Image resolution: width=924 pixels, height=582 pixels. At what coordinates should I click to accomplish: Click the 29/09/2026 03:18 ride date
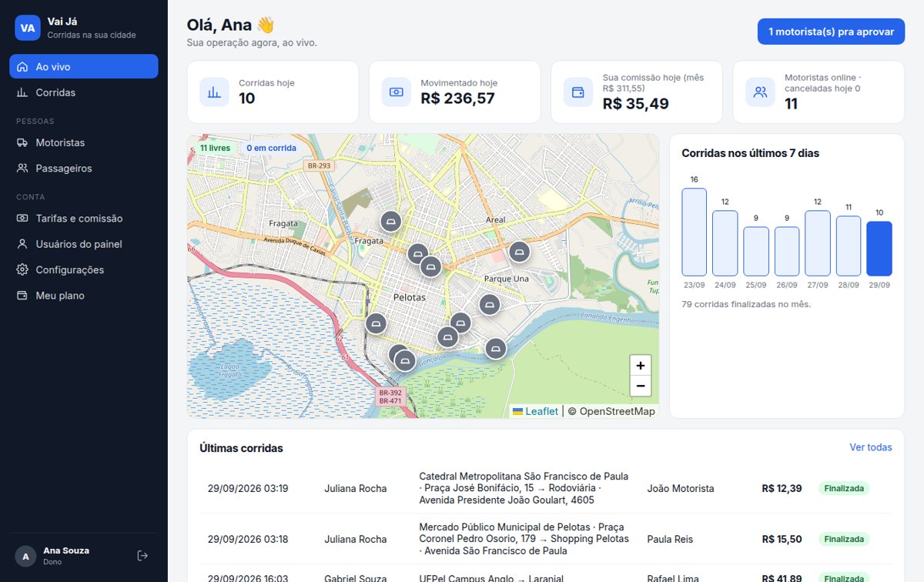pyautogui.click(x=248, y=539)
